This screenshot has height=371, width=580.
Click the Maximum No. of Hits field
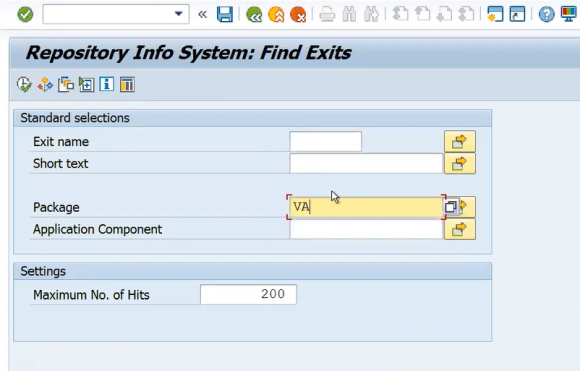[248, 294]
